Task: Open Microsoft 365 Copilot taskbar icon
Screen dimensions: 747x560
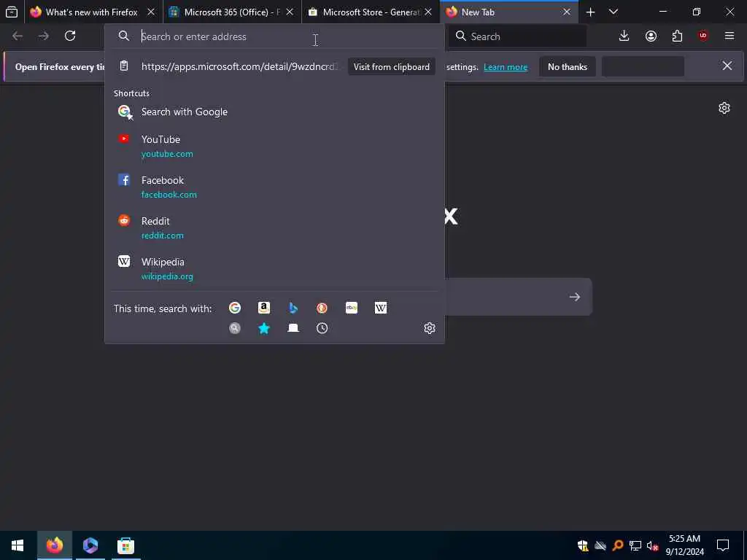Action: coord(90,545)
